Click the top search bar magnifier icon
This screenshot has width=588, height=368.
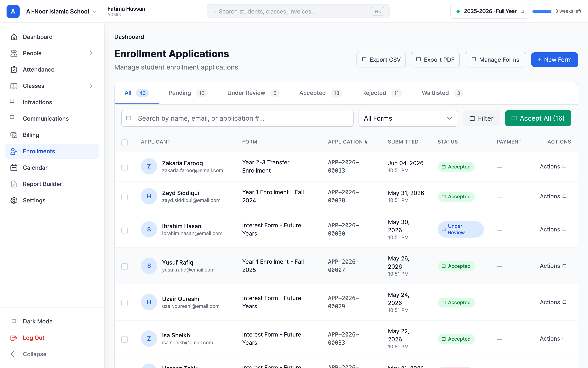214,11
